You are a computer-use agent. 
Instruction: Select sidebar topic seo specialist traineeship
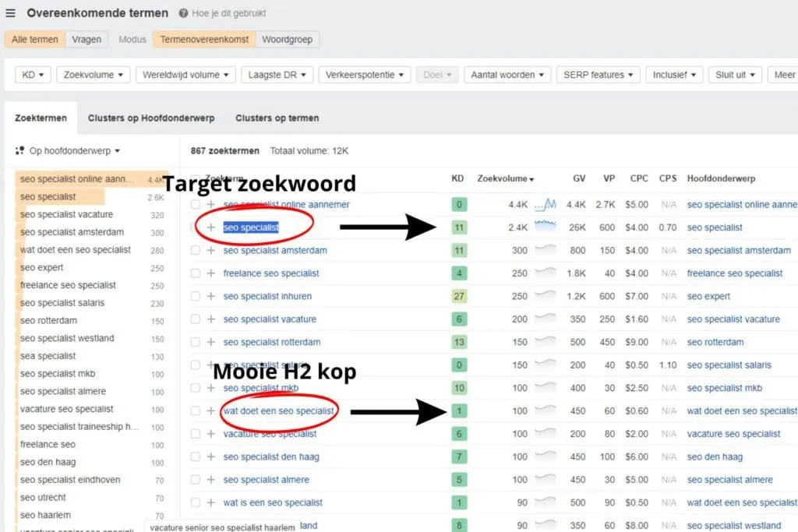(79, 427)
